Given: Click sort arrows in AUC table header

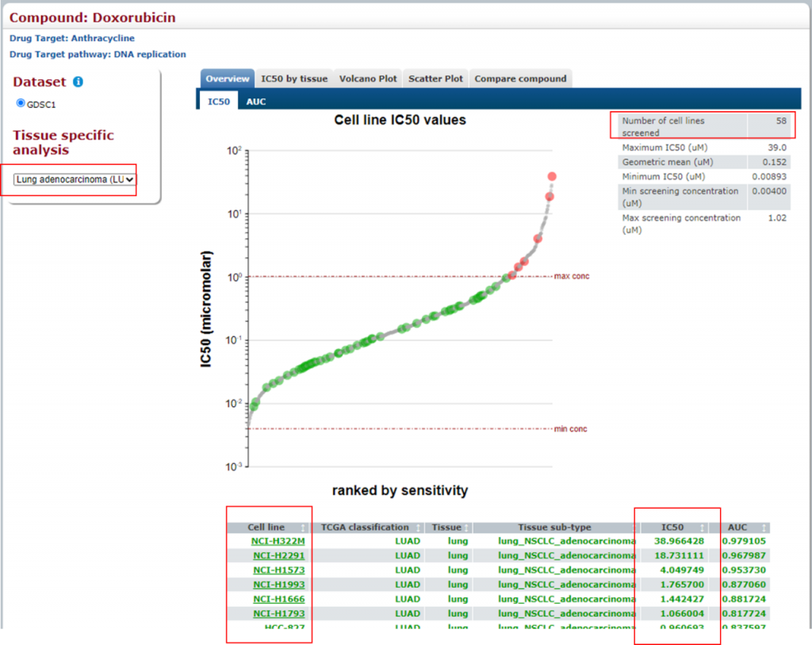Looking at the screenshot, I should [764, 528].
